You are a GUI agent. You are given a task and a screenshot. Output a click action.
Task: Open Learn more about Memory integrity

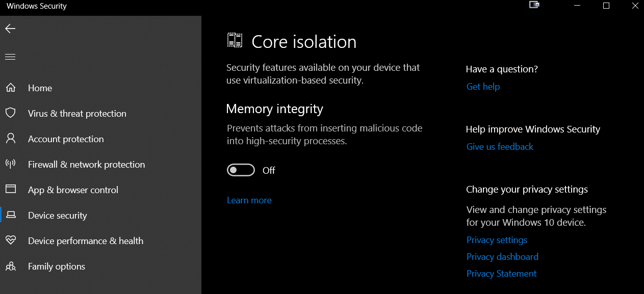click(x=249, y=200)
